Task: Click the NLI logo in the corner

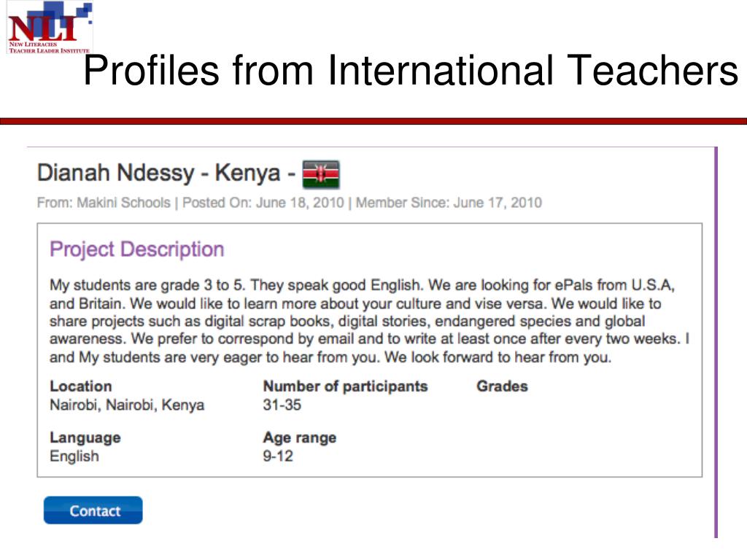Action: tap(50, 27)
